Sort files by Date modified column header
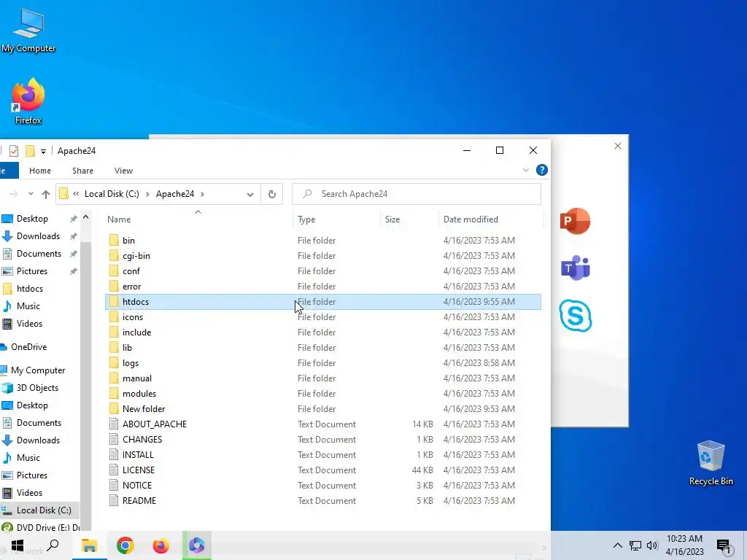747x560 pixels. pos(490,219)
